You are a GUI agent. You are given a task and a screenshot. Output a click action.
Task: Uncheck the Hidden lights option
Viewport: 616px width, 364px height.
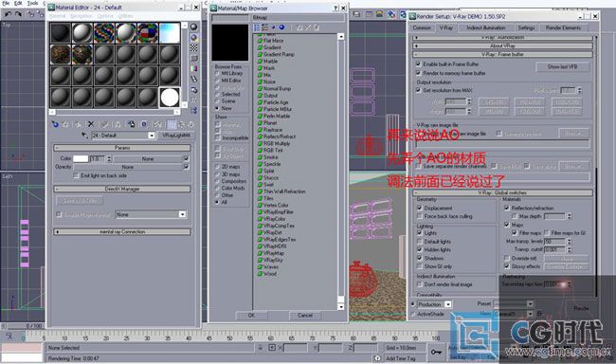click(x=420, y=249)
